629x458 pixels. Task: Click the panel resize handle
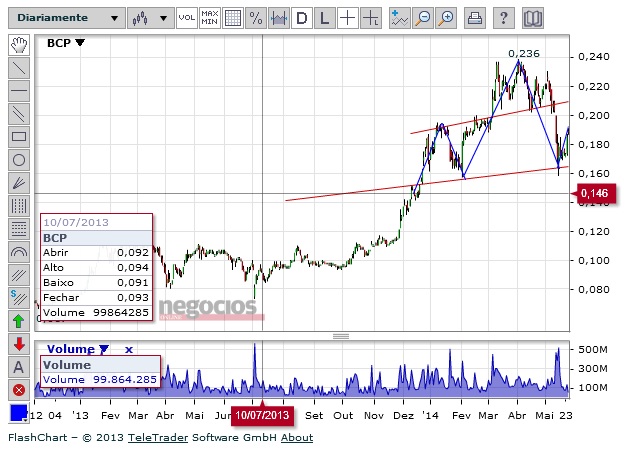pos(341,336)
